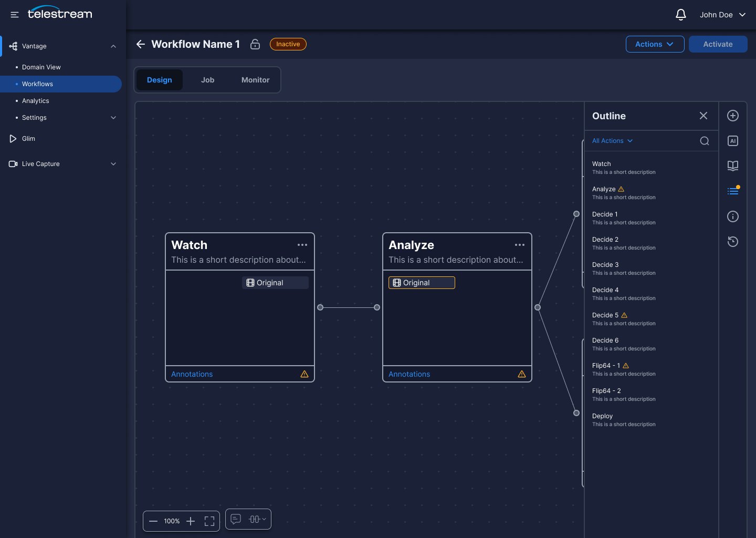Click the Glim play icon
756x538 pixels.
[x=13, y=139]
